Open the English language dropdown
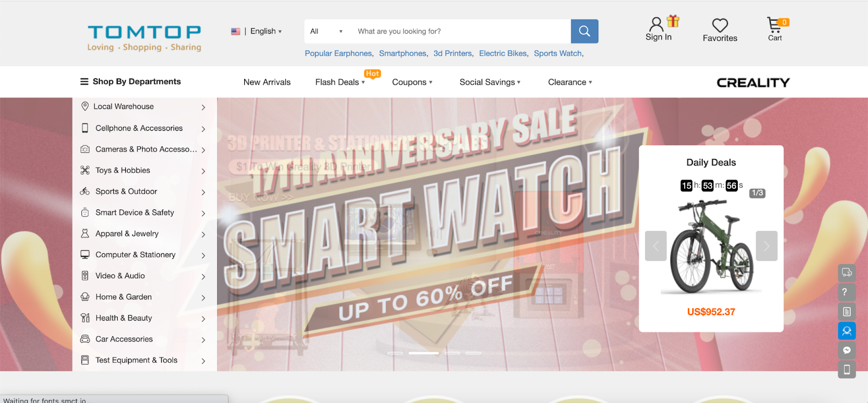This screenshot has width=868, height=403. click(x=266, y=31)
